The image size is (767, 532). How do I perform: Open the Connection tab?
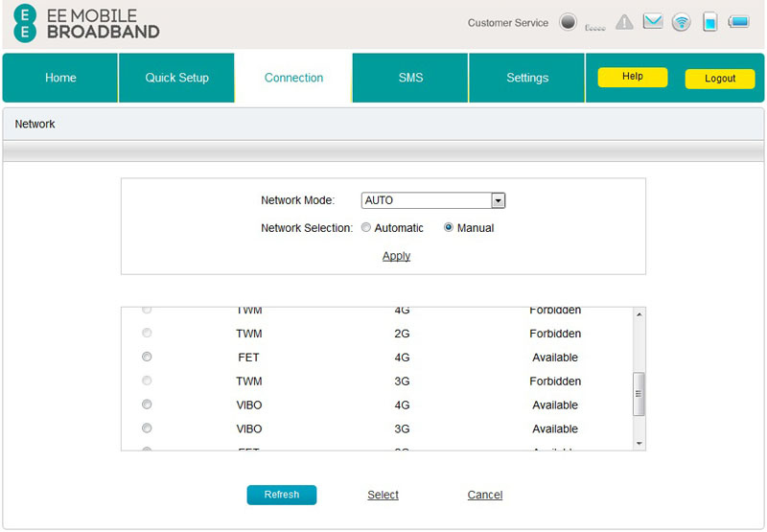(x=293, y=78)
